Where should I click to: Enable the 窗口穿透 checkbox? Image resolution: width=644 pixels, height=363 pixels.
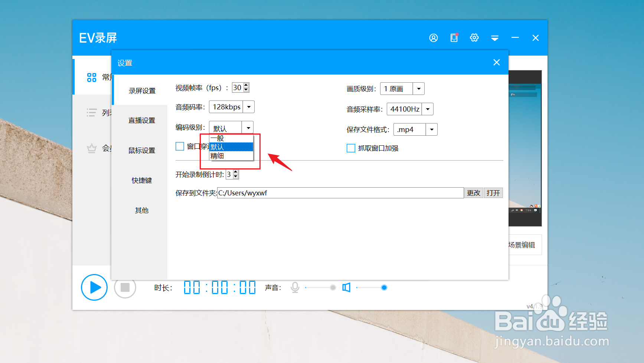[180, 146]
